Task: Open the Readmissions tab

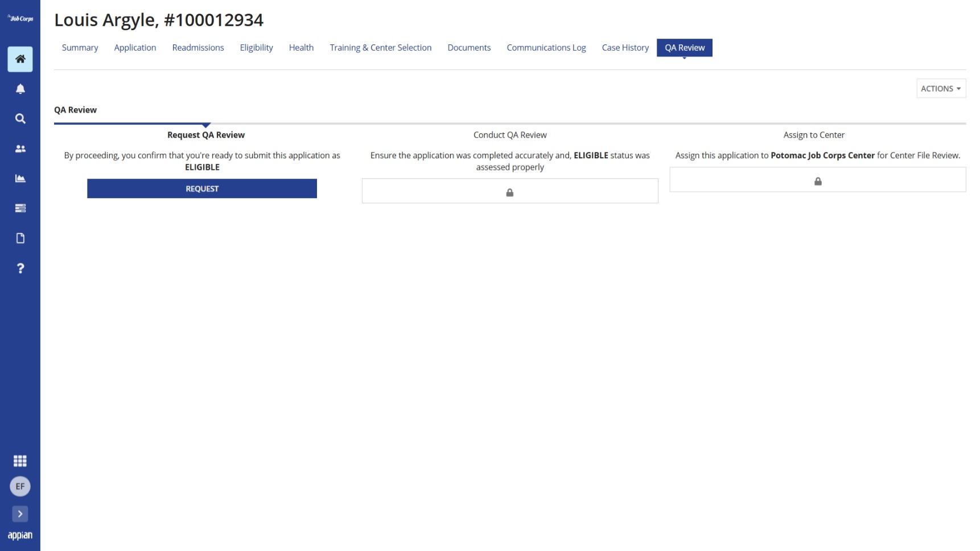Action: pos(198,48)
